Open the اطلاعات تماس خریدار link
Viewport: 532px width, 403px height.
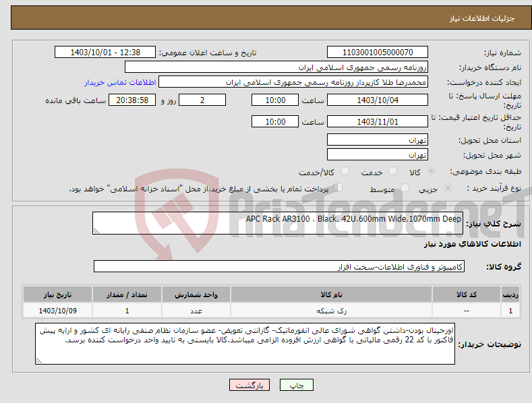click(120, 82)
